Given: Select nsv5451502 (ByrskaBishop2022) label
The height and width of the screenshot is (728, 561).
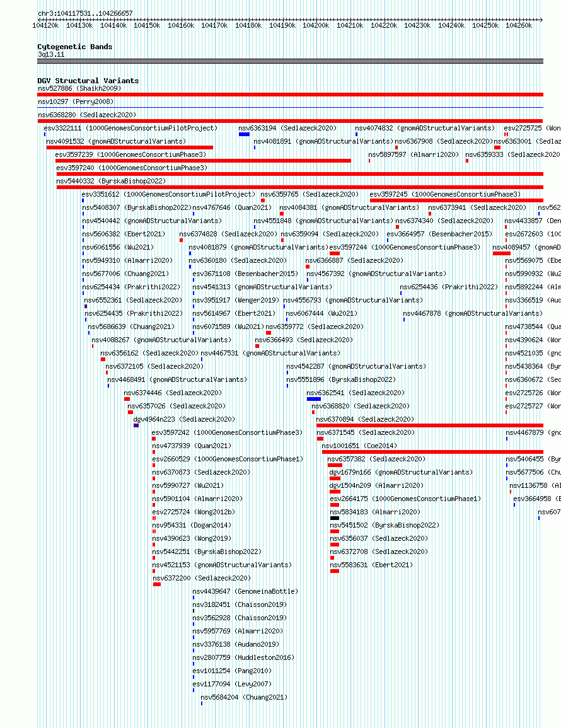Looking at the screenshot, I should point(385,525).
